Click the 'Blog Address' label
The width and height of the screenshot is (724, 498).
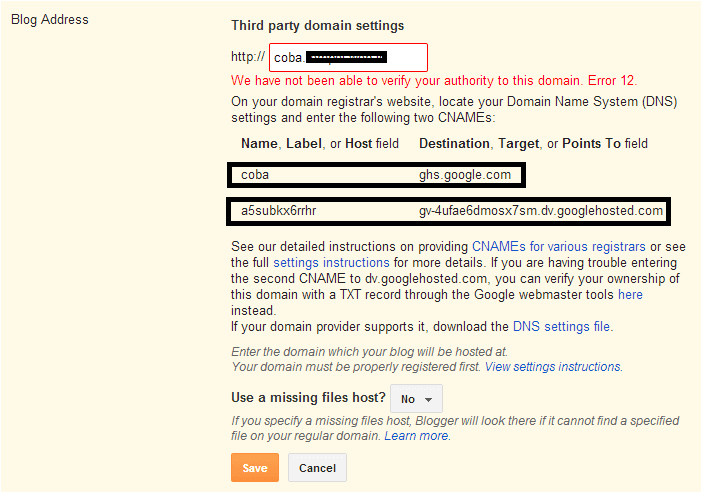(x=50, y=19)
